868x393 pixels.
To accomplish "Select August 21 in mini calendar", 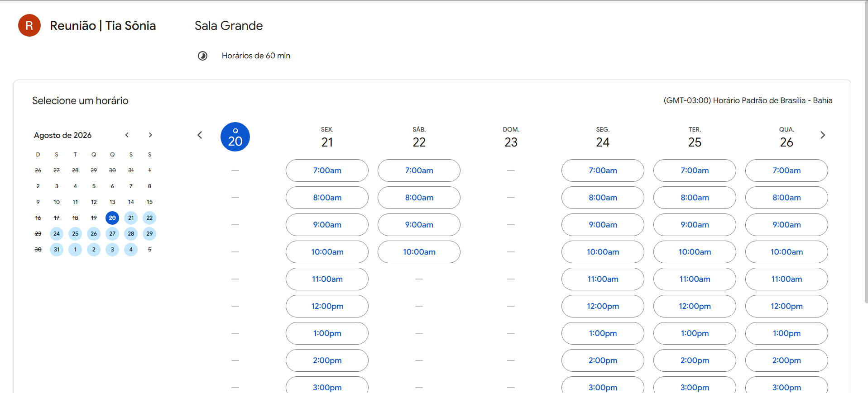I will [x=131, y=218].
